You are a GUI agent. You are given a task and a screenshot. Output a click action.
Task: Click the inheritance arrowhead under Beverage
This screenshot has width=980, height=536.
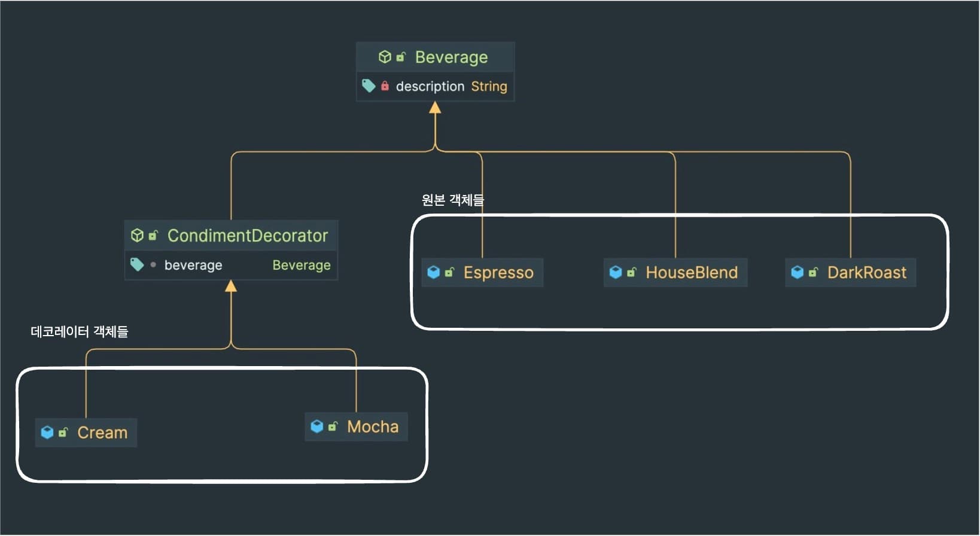click(435, 108)
